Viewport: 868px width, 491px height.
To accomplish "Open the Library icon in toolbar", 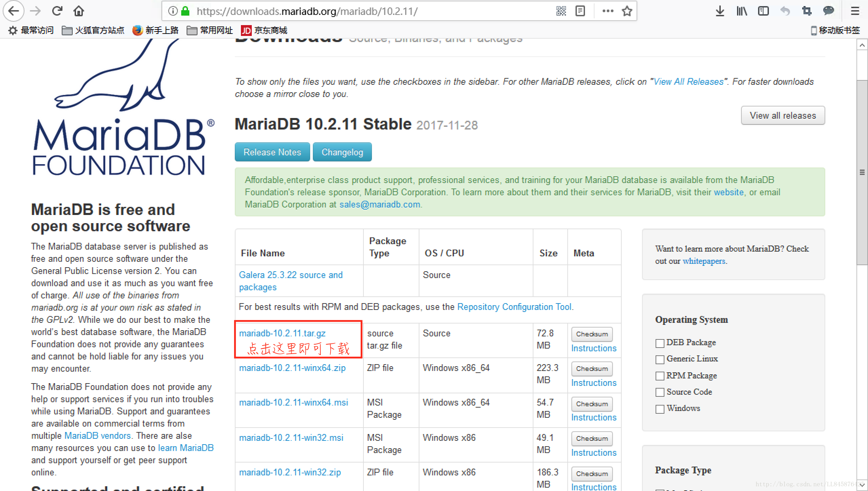I will click(742, 11).
